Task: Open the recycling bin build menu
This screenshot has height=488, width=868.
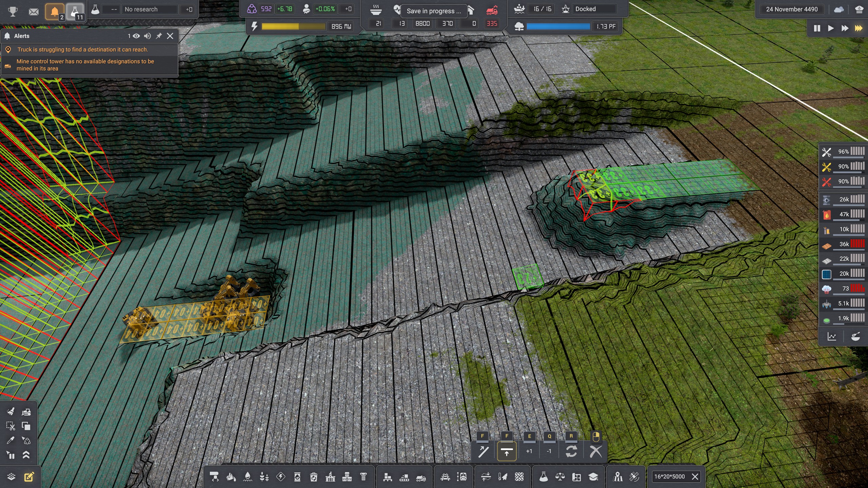Action: pos(314,477)
